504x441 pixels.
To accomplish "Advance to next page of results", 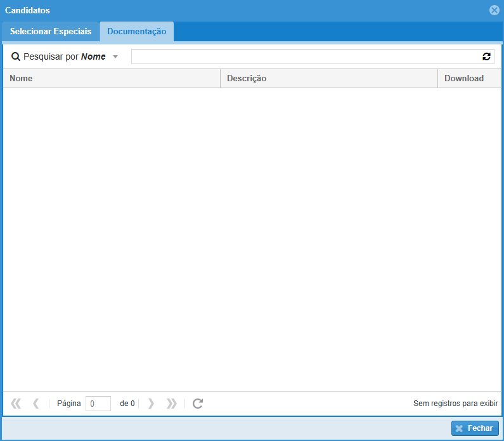I will [151, 404].
